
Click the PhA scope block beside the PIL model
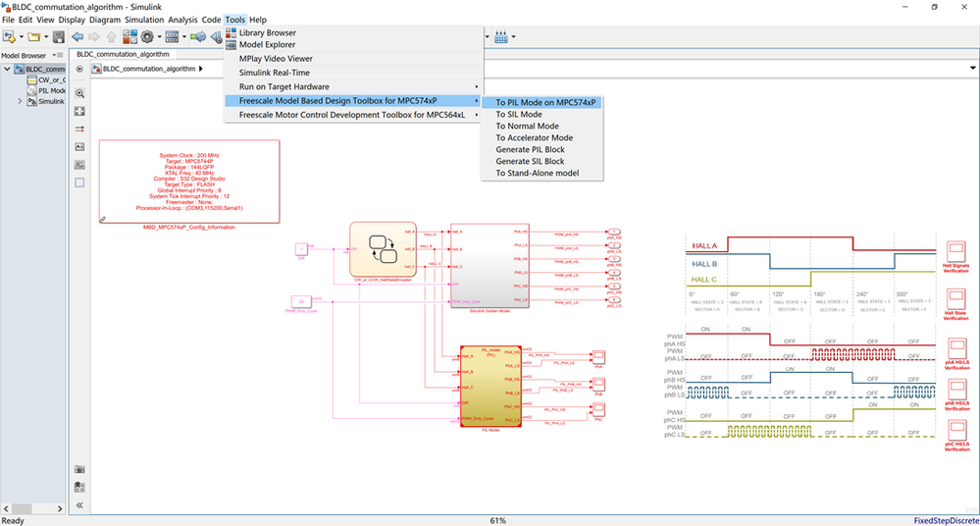pos(598,357)
